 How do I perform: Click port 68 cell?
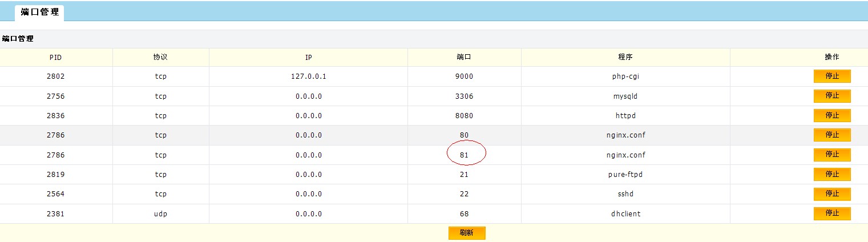[x=464, y=214]
